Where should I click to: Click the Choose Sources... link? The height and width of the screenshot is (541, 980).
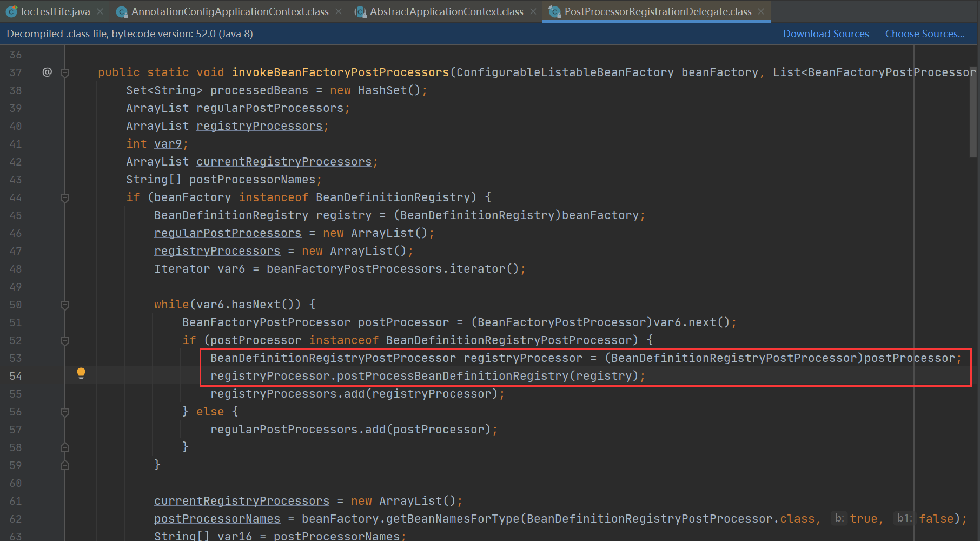[924, 34]
